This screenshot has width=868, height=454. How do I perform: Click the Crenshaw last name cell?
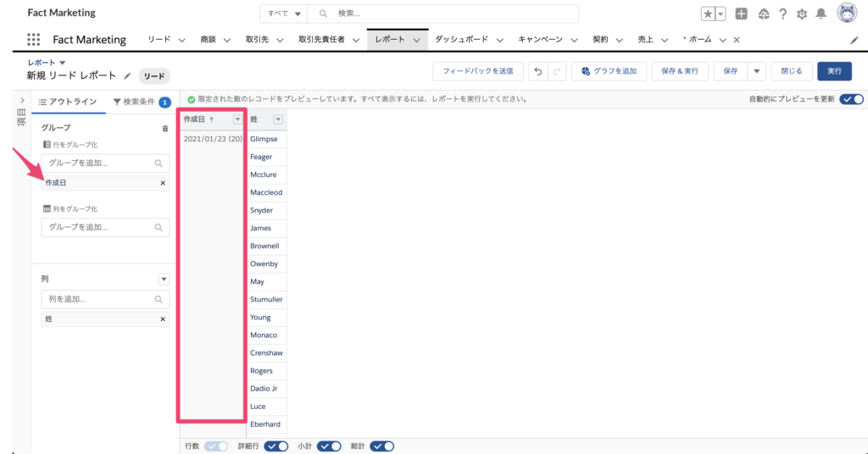pos(266,353)
